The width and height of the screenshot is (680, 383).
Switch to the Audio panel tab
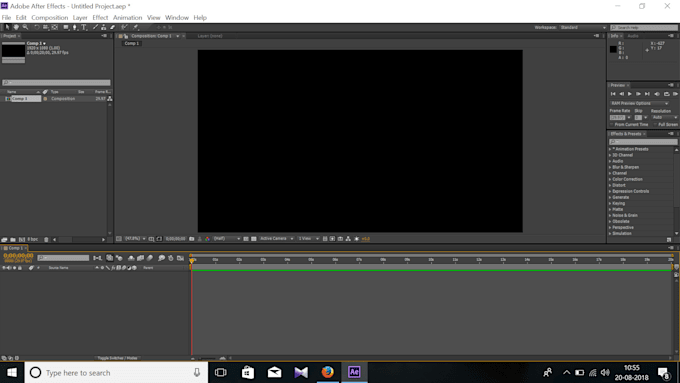click(633, 36)
